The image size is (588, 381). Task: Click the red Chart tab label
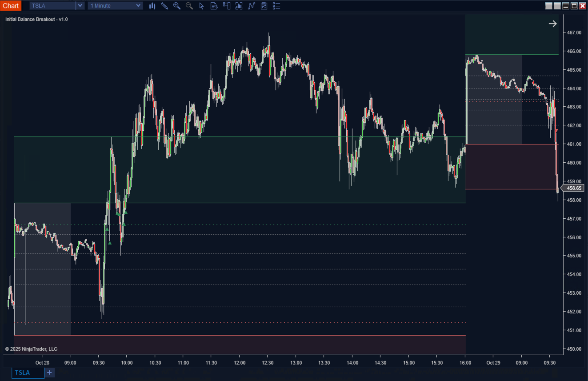11,5
